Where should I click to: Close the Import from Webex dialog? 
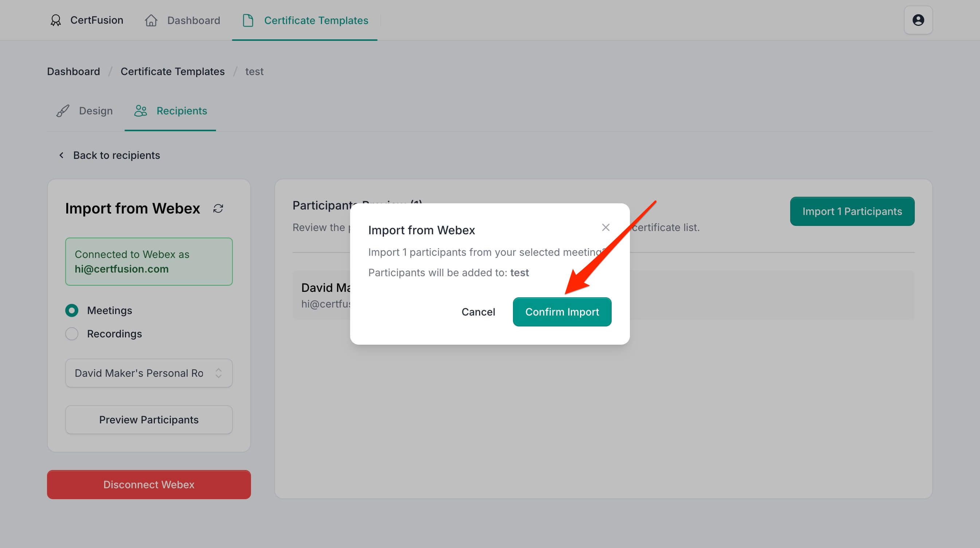pos(605,228)
